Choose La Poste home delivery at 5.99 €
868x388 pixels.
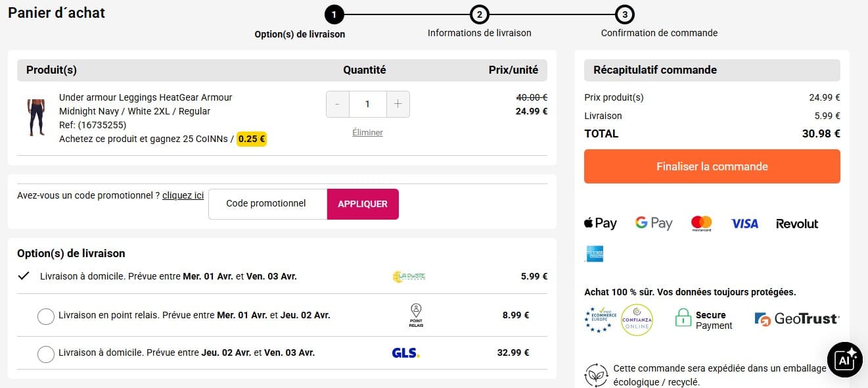24,276
